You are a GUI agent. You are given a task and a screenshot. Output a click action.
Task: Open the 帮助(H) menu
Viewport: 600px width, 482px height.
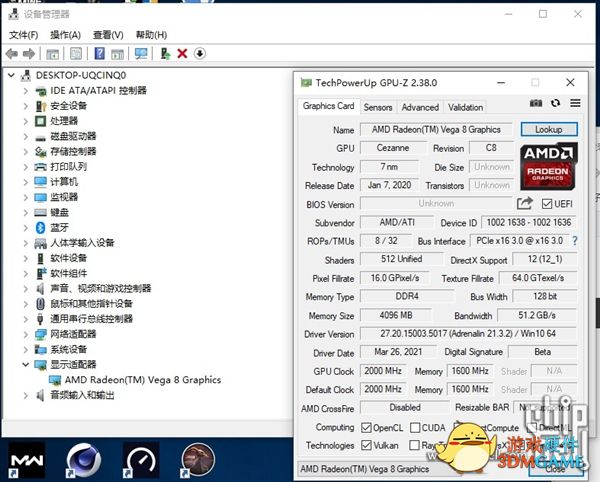pyautogui.click(x=152, y=35)
